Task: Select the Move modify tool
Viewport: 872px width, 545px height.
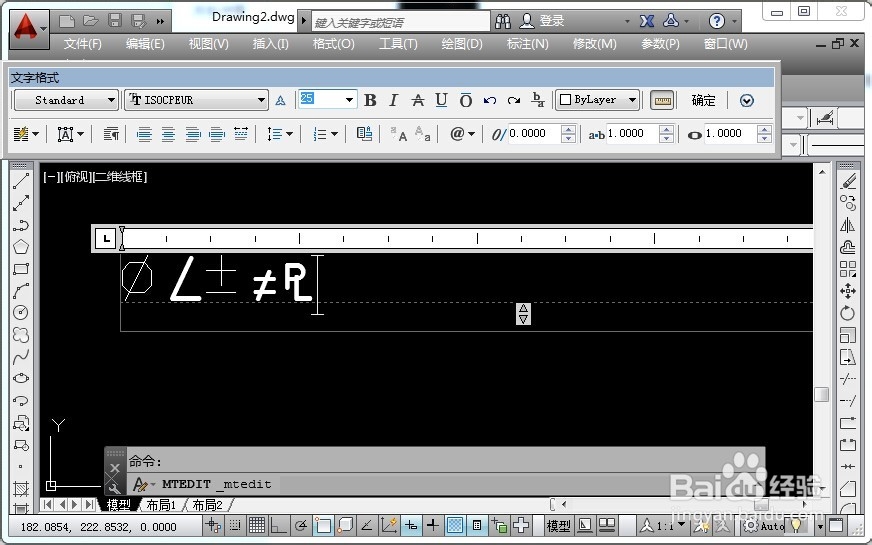Action: [x=848, y=291]
